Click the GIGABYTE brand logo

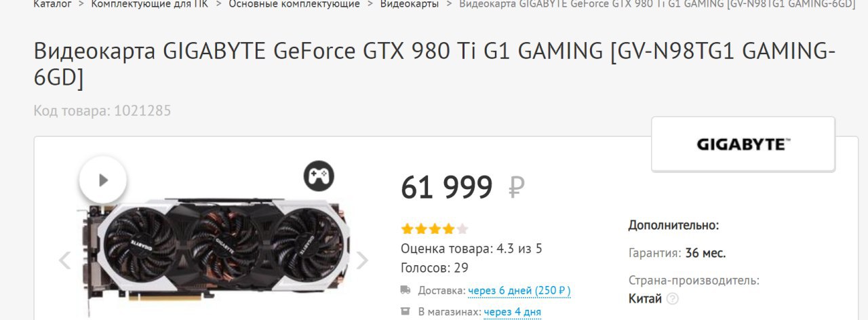click(743, 144)
